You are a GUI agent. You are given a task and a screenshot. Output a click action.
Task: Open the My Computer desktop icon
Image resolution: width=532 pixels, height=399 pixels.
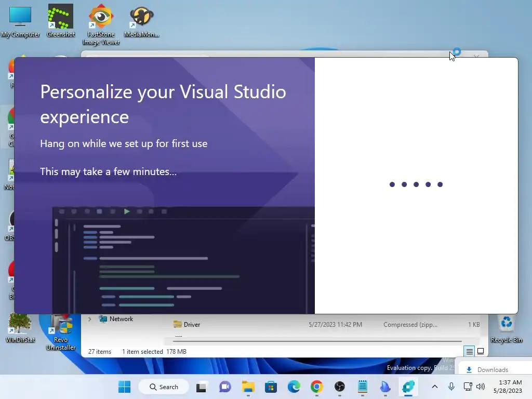click(x=20, y=21)
